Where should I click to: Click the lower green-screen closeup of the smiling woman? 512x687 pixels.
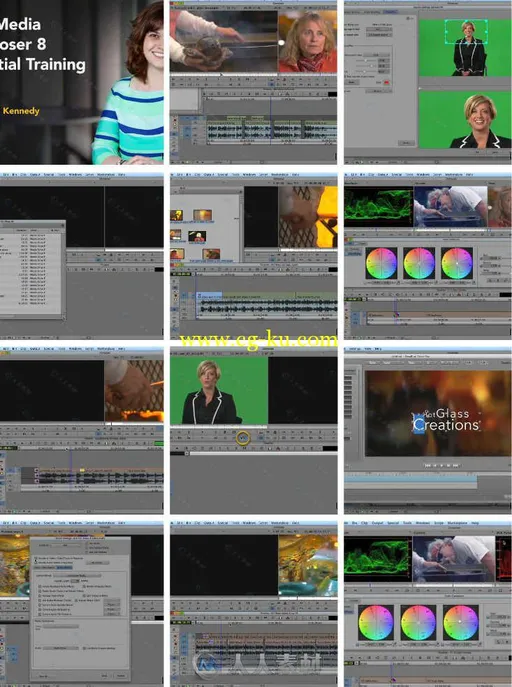pyautogui.click(x=465, y=119)
